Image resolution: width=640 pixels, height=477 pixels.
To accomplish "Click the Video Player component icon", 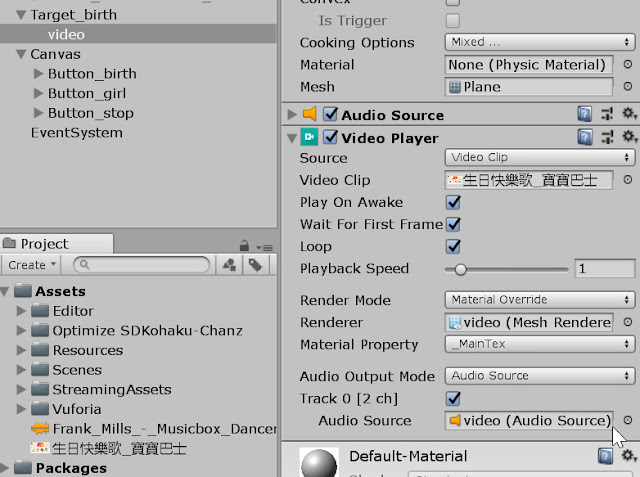I will (x=309, y=137).
